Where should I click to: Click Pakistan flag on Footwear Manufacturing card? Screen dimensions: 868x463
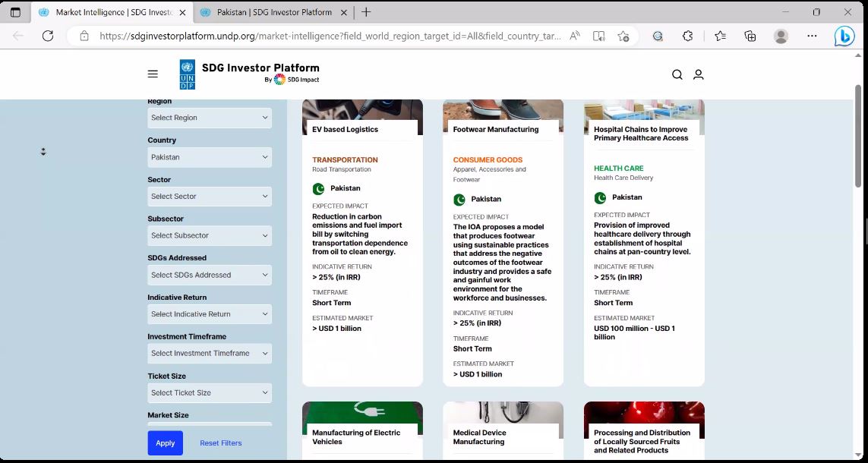459,199
